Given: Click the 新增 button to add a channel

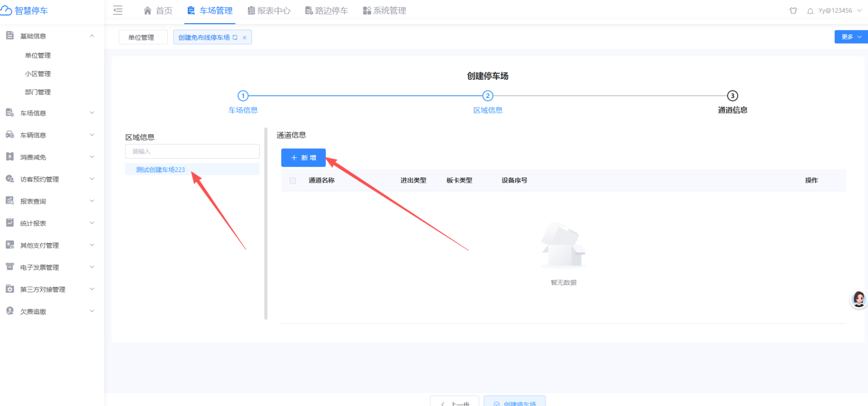Looking at the screenshot, I should coord(304,158).
